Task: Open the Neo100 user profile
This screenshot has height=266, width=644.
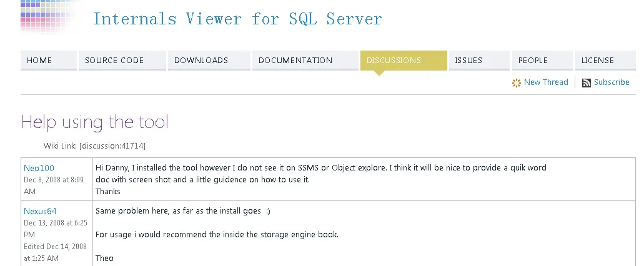Action: [39, 168]
